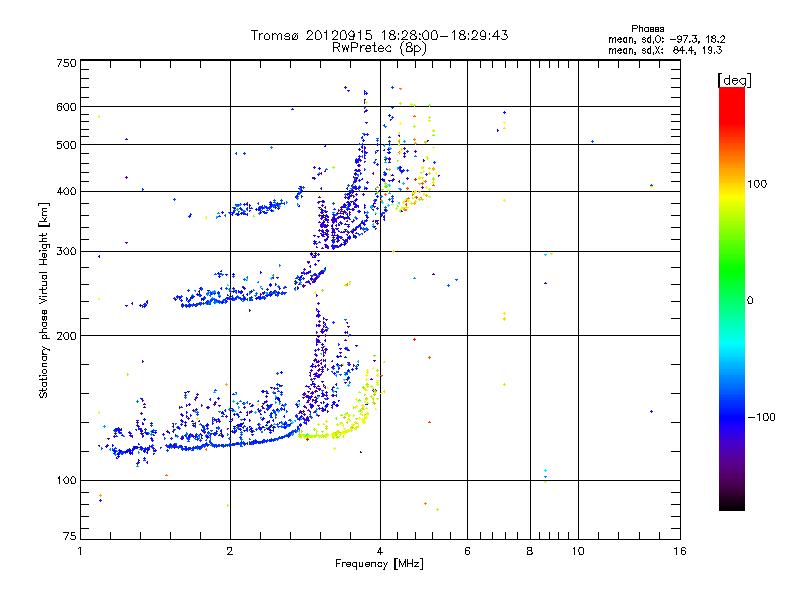This screenshot has width=800, height=600.
Task: Click the frequency axis label "10"
Action: coord(578,551)
